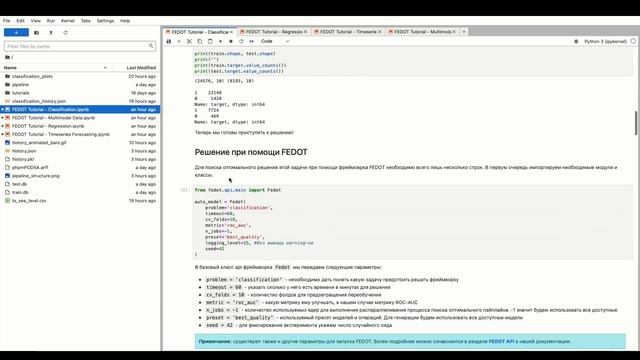Select test.db file
The width and height of the screenshot is (640, 360).
coord(80,184)
